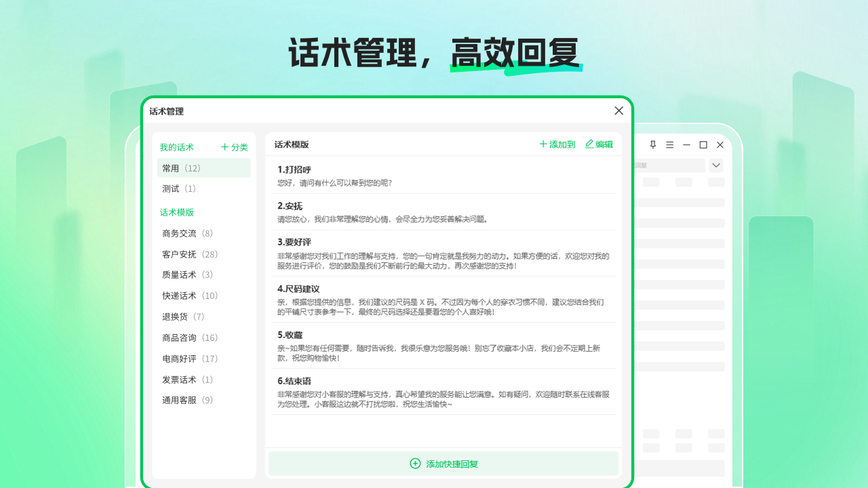This screenshot has width=868, height=488.
Task: Click the minimize icon in the chat window
Action: 686,144
